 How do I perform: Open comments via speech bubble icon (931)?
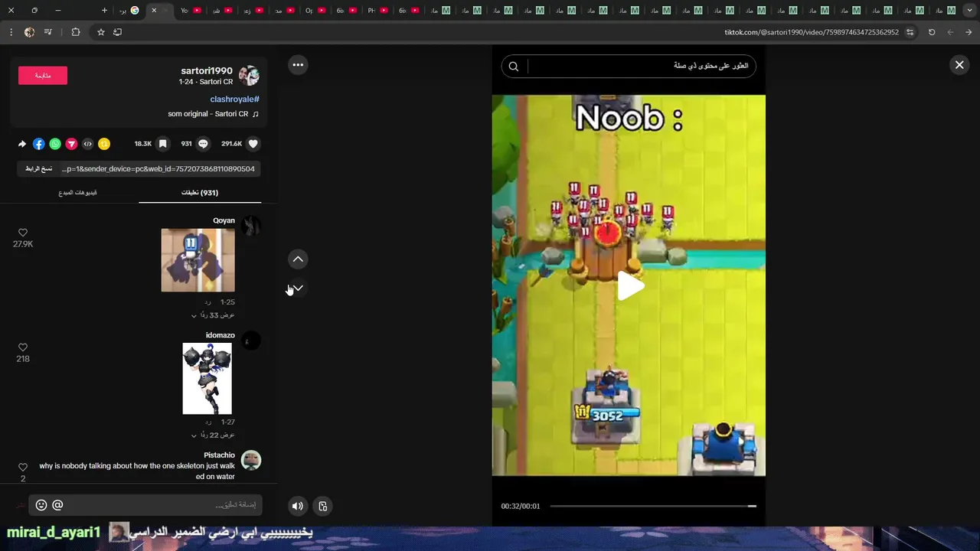click(203, 144)
